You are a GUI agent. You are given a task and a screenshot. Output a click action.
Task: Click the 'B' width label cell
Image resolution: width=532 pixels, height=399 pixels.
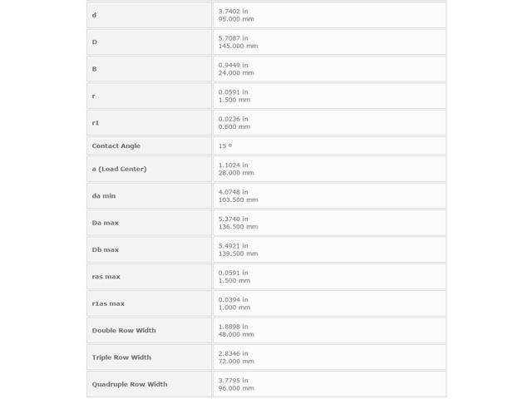[x=150, y=69]
